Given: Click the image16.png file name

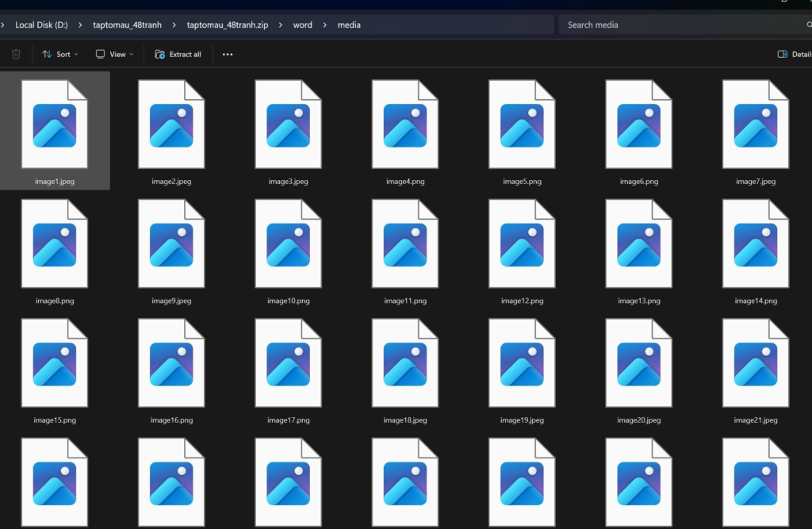Looking at the screenshot, I should [171, 420].
